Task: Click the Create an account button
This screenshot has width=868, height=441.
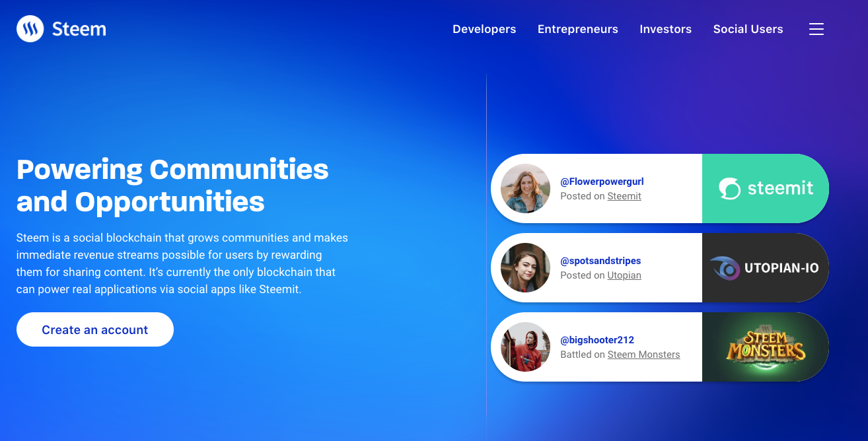Action: [x=95, y=329]
